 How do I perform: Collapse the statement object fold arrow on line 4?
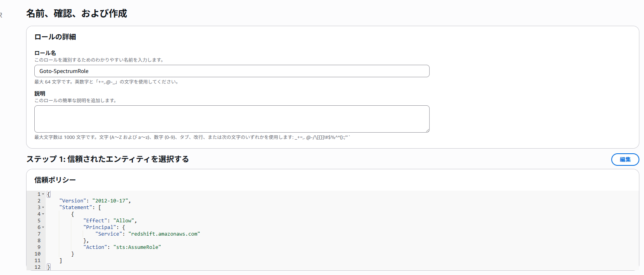pos(43,214)
